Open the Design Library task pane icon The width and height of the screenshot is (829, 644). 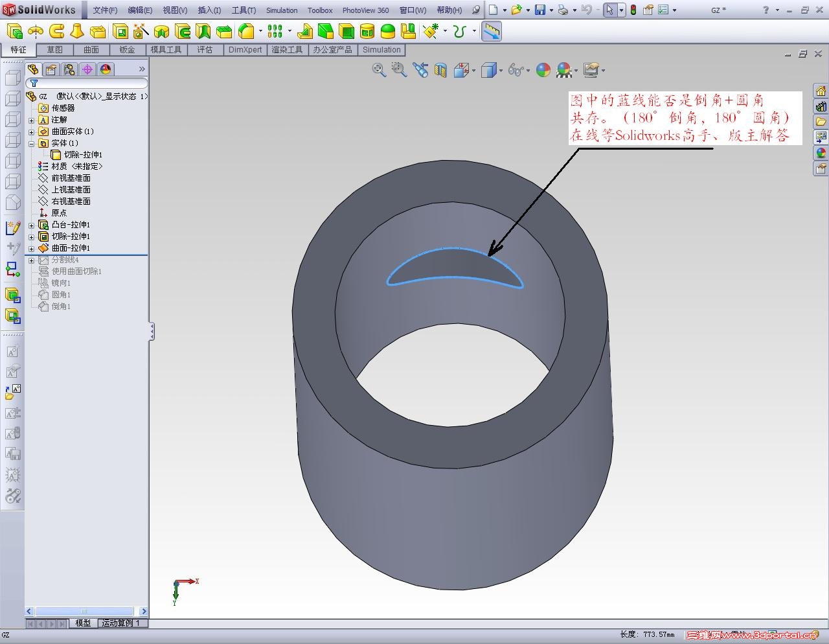821,106
